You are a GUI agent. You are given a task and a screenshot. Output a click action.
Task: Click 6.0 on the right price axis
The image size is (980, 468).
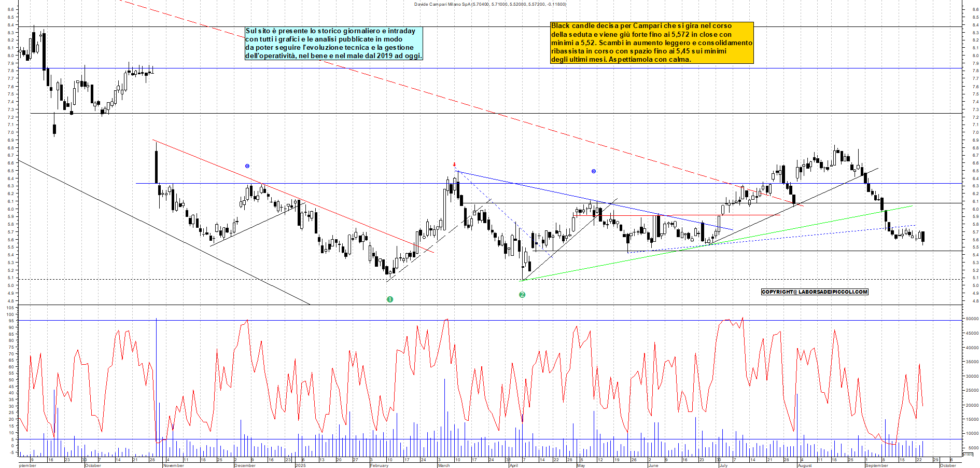point(975,209)
